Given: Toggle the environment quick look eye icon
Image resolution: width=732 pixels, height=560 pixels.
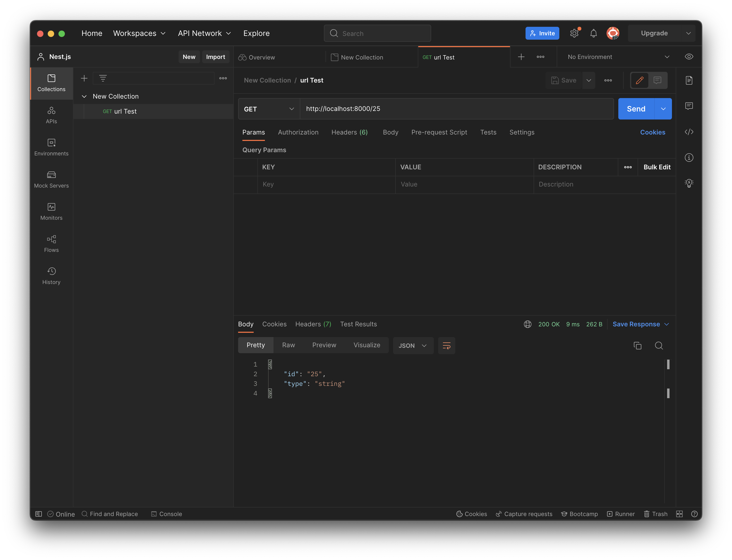Looking at the screenshot, I should tap(689, 57).
